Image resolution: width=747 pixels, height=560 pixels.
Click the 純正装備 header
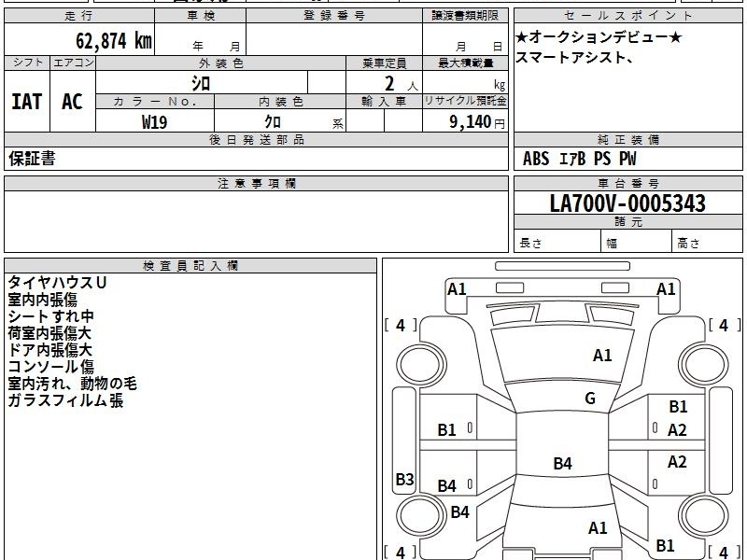coord(627,139)
